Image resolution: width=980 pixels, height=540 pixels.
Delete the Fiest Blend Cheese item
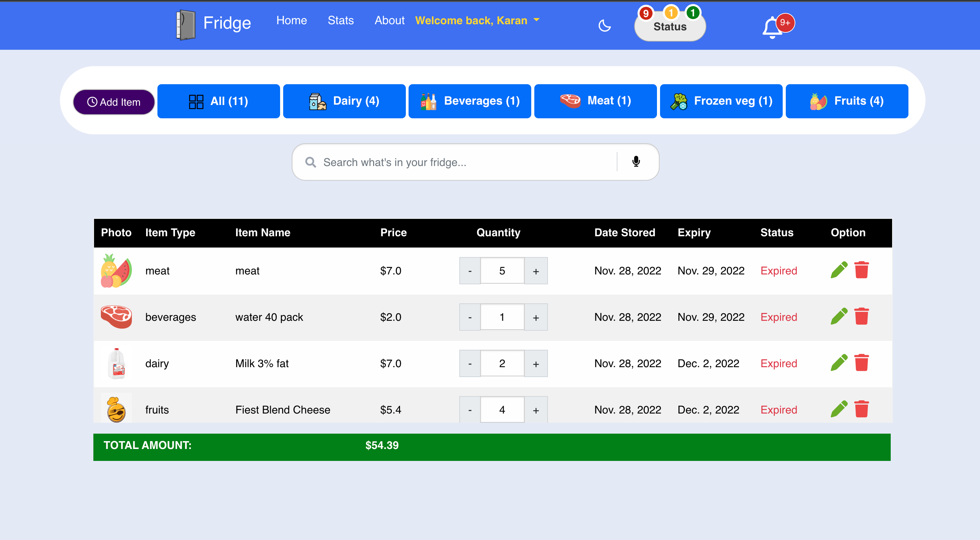coord(861,409)
